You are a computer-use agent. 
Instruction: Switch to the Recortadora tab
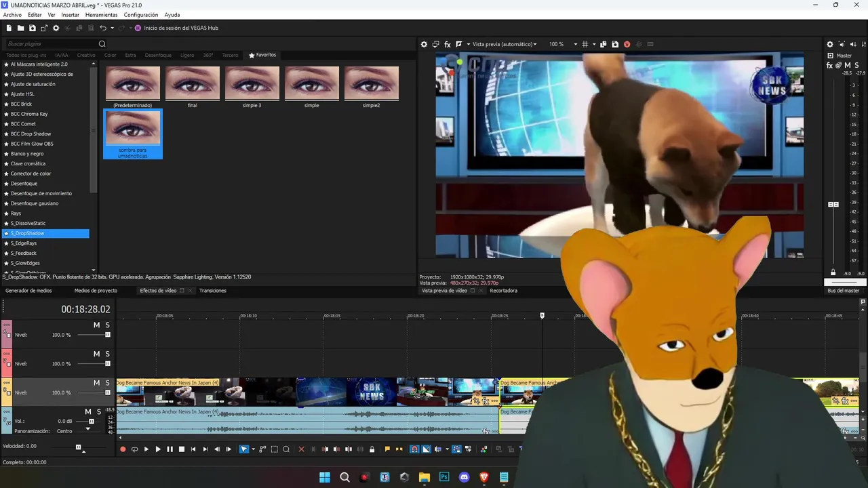click(x=504, y=291)
